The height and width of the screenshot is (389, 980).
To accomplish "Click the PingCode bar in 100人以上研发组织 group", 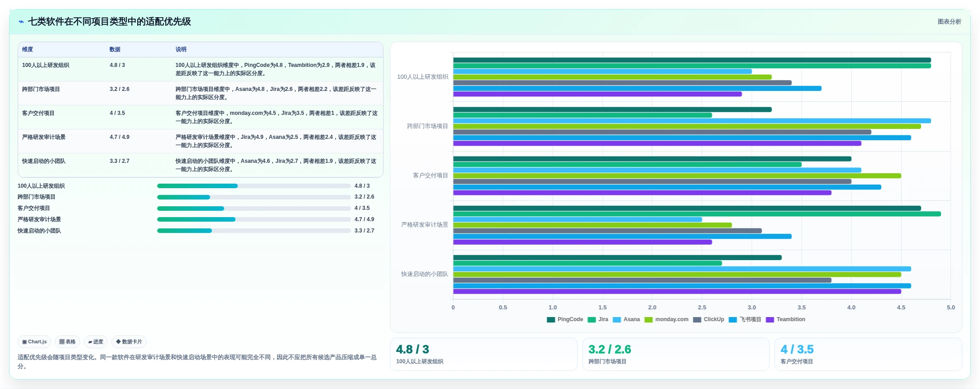I will click(x=692, y=60).
